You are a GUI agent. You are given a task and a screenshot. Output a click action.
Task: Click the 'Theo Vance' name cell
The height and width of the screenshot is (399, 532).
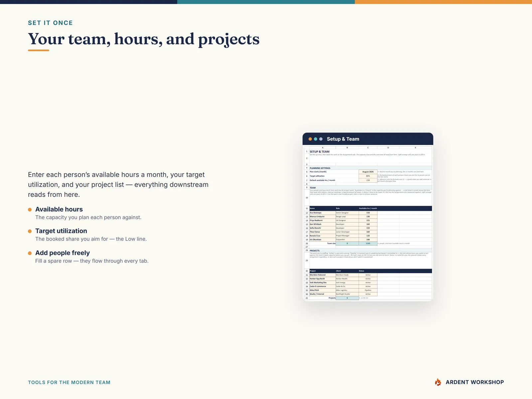click(x=323, y=232)
